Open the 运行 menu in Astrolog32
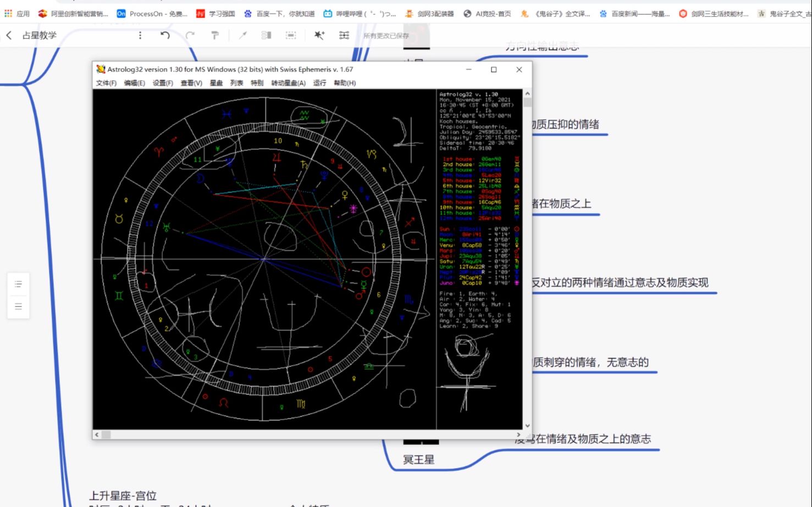 tap(319, 83)
